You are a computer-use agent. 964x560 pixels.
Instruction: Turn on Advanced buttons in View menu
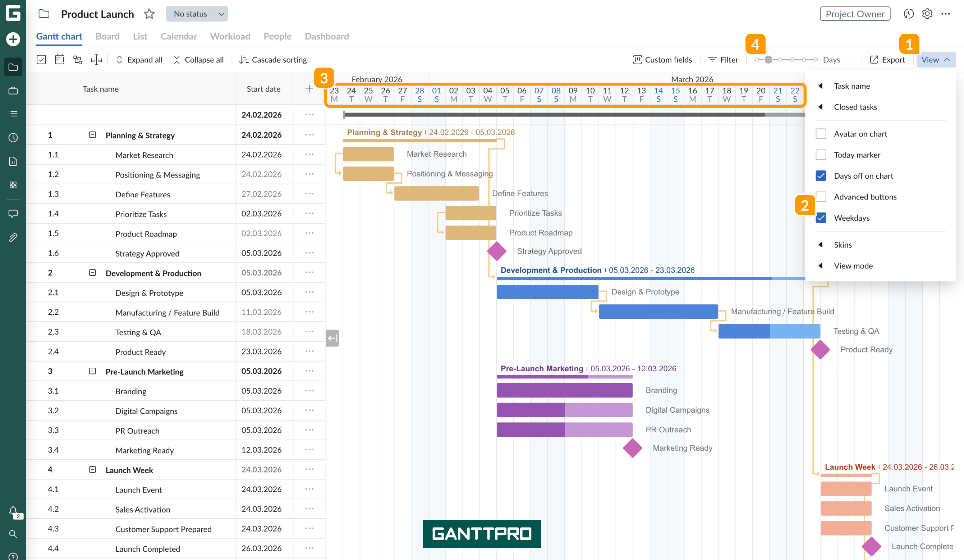point(821,197)
